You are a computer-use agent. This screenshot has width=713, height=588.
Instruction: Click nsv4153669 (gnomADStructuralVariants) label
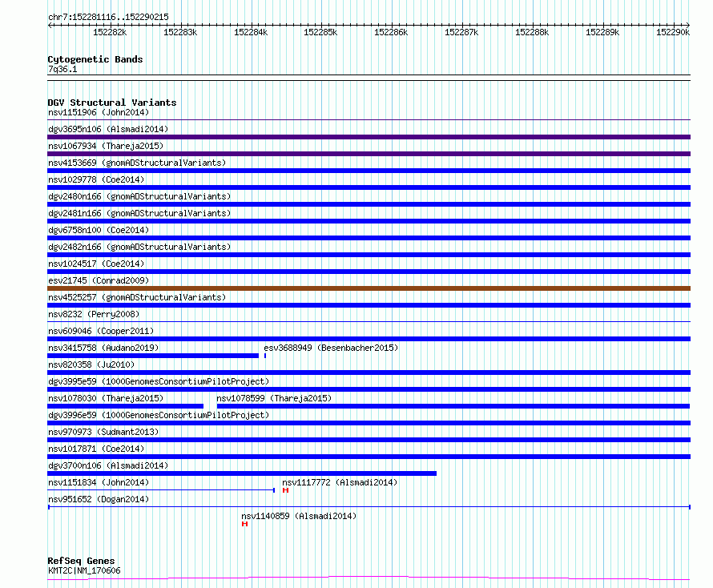coord(137,163)
